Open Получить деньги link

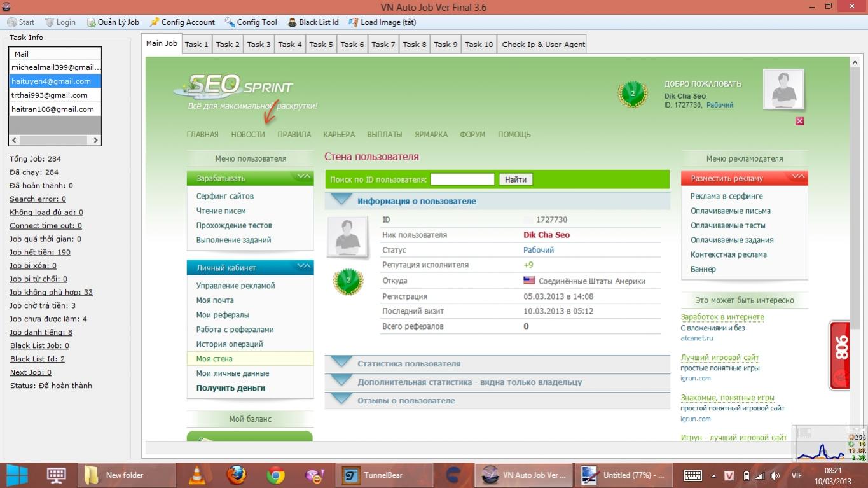click(231, 388)
